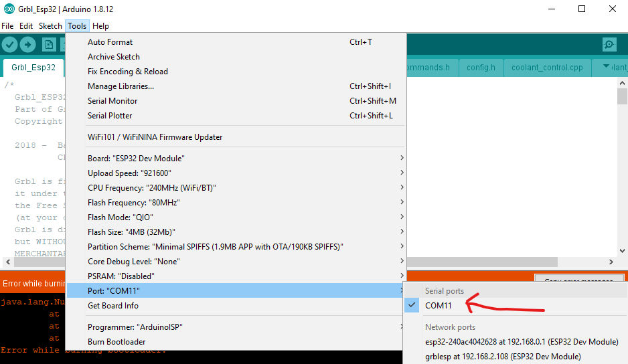Click the Verify checkmark toolbar icon
The height and width of the screenshot is (364, 628).
coord(9,44)
